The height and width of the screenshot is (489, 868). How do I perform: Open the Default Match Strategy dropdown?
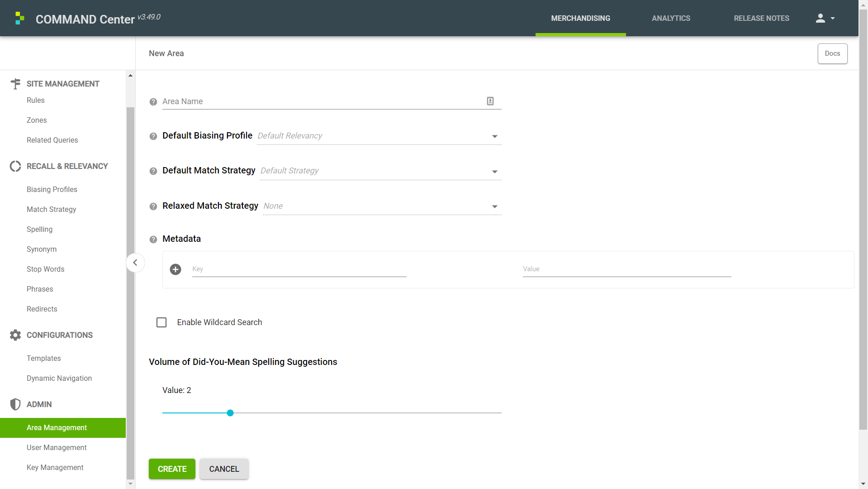pos(380,171)
